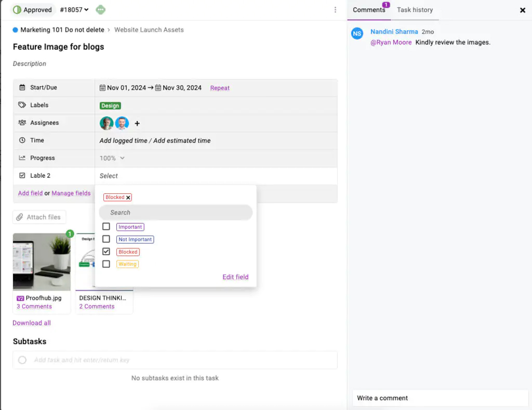Switch to the Task history tab

pyautogui.click(x=415, y=10)
